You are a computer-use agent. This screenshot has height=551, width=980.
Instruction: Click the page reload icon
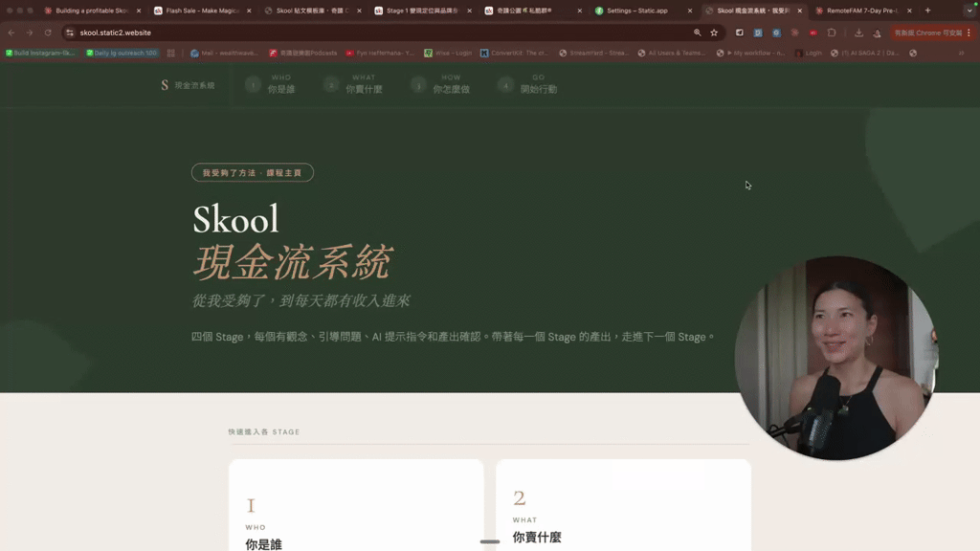(x=48, y=32)
